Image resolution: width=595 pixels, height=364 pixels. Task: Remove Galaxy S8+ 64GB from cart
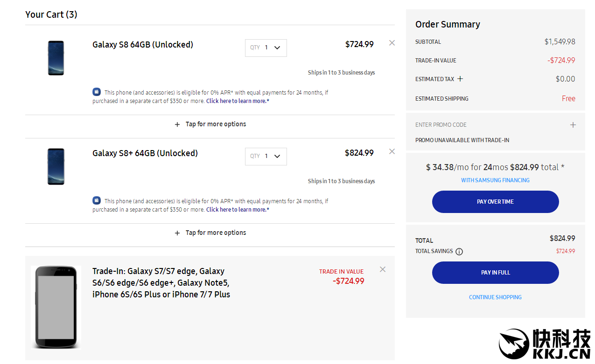[x=392, y=151]
